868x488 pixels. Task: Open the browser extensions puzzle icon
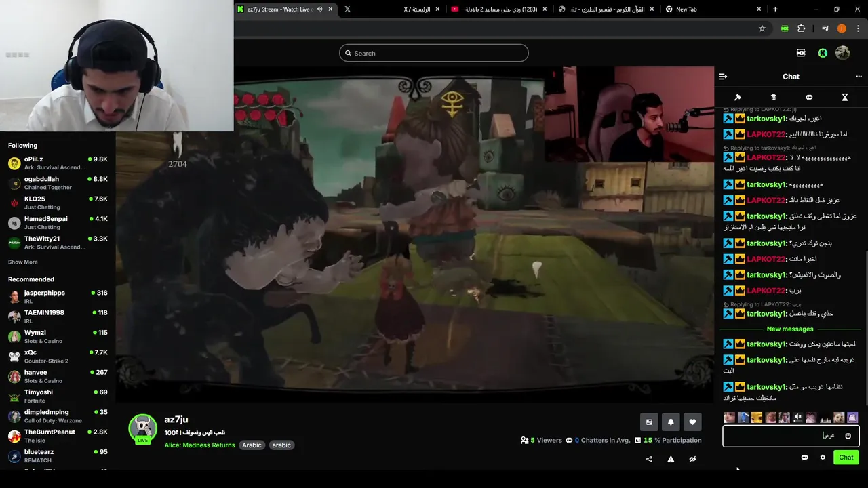tap(802, 28)
